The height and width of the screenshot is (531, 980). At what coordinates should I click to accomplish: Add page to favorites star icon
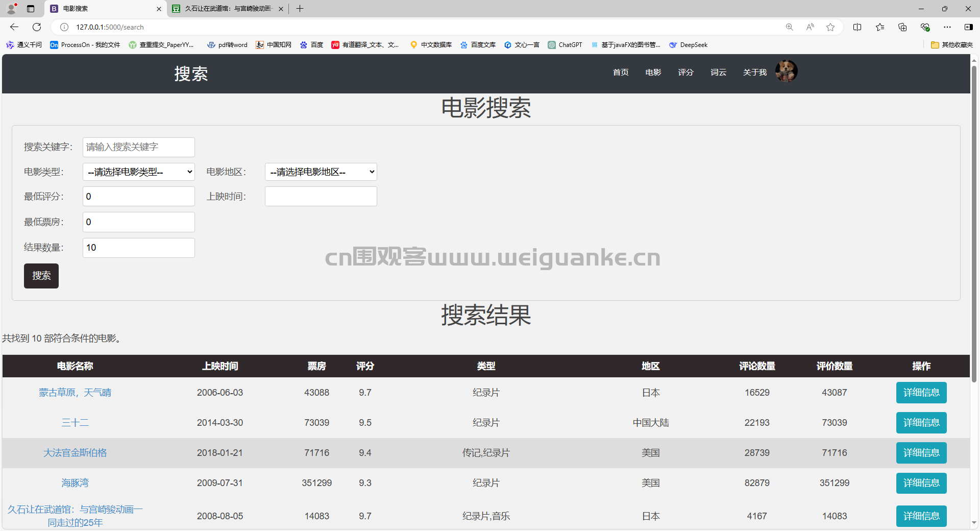click(830, 27)
